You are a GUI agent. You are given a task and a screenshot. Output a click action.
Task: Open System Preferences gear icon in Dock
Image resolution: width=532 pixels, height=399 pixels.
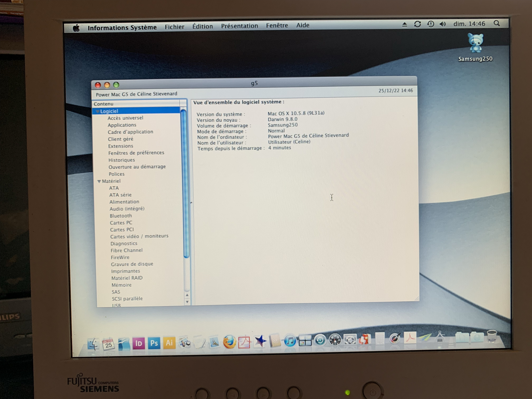pos(350,340)
